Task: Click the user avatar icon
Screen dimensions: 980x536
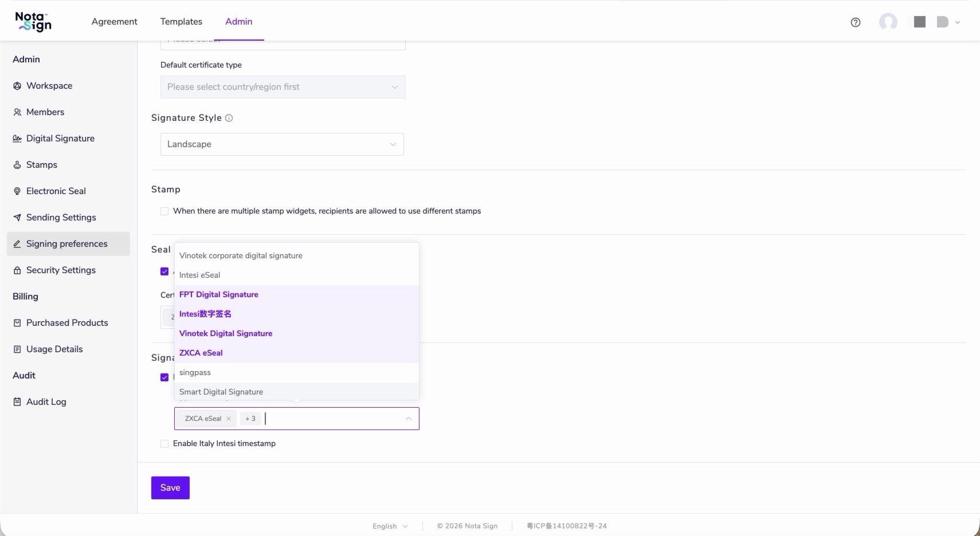Action: 888,22
